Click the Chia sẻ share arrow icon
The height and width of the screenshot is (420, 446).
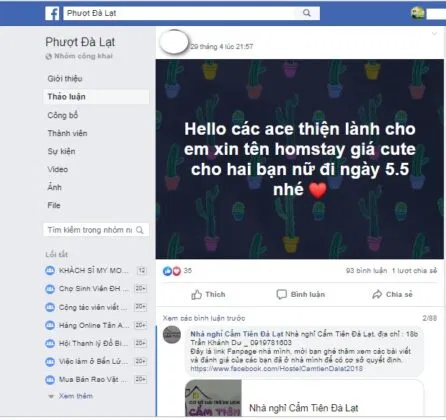coord(377,294)
